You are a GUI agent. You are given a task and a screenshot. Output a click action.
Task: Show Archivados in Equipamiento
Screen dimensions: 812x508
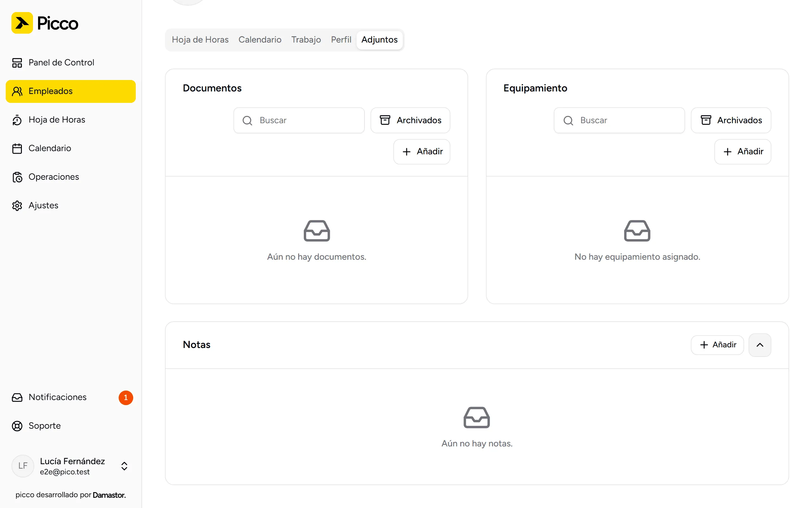click(731, 120)
